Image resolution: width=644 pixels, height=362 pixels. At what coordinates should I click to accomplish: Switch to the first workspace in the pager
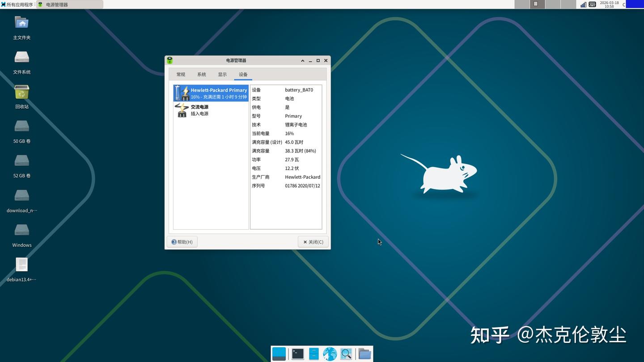point(522,4)
